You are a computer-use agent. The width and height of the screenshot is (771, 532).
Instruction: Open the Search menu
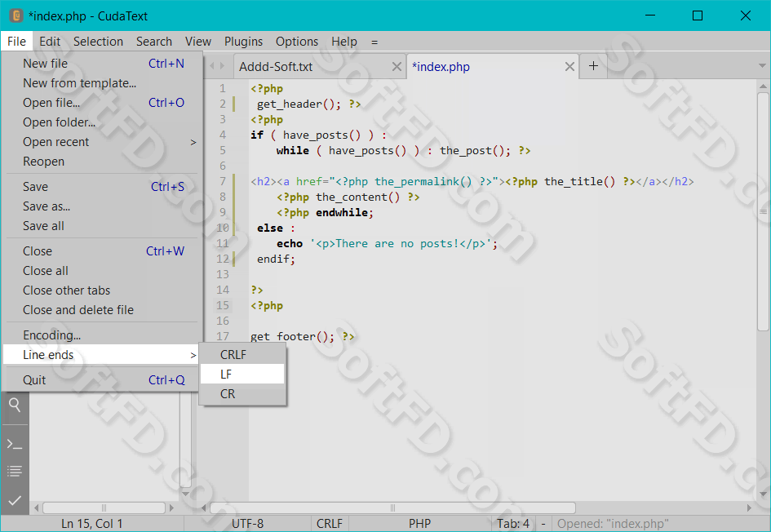point(154,42)
